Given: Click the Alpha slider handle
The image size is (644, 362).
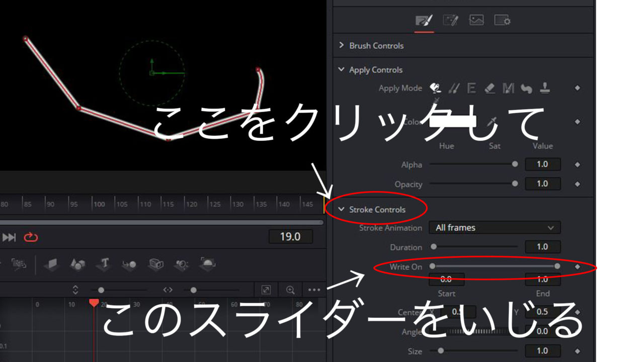Looking at the screenshot, I should click(x=515, y=164).
